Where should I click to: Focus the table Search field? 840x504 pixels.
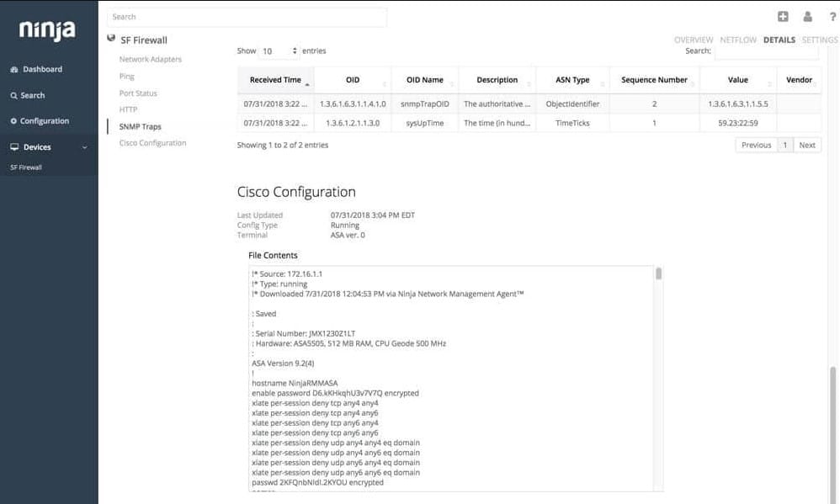tap(767, 50)
